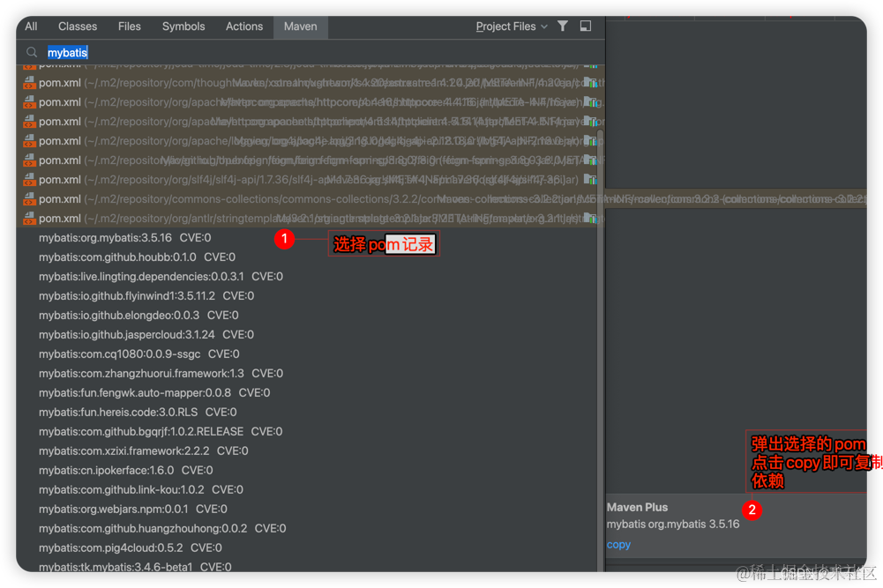This screenshot has width=883, height=588.
Task: Click the open in tool window icon
Action: tap(586, 26)
